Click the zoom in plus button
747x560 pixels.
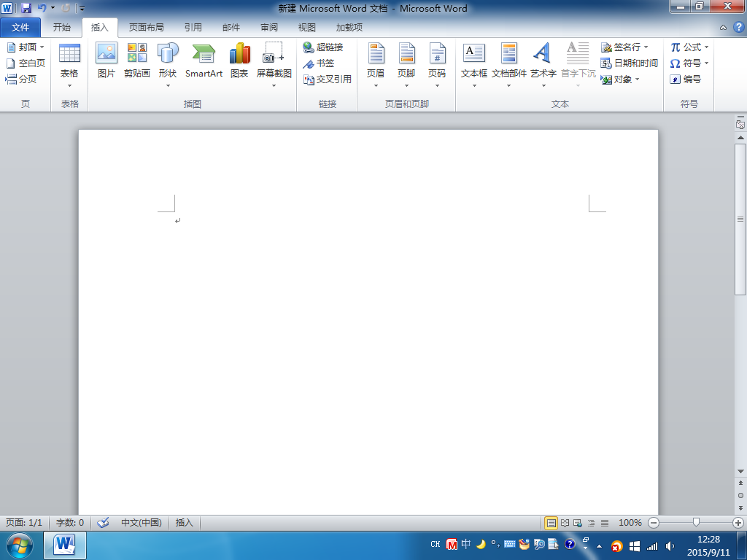click(x=738, y=523)
